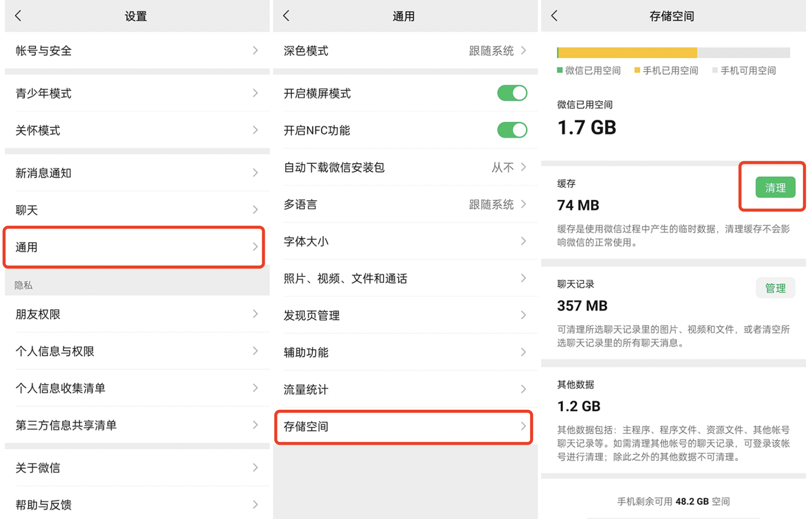The width and height of the screenshot is (812, 519).
Task: Open 深色模式 跟随系统 option
Action: point(405,51)
